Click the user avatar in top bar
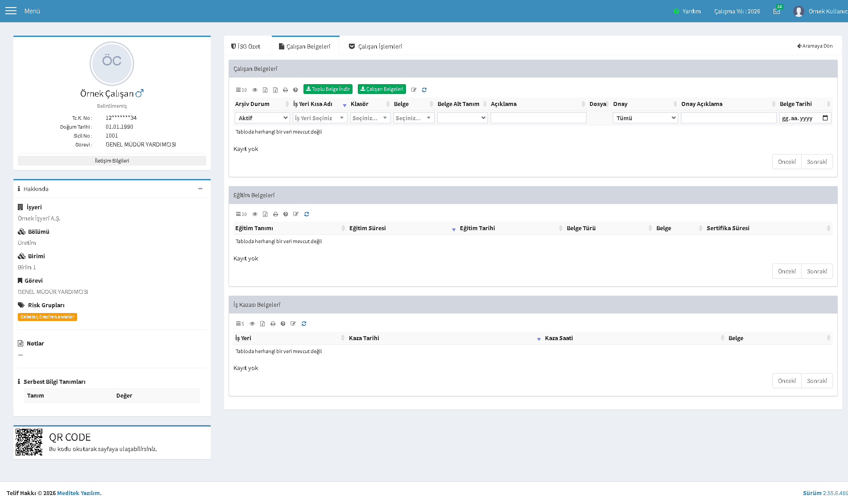848x504 pixels. pos(799,11)
